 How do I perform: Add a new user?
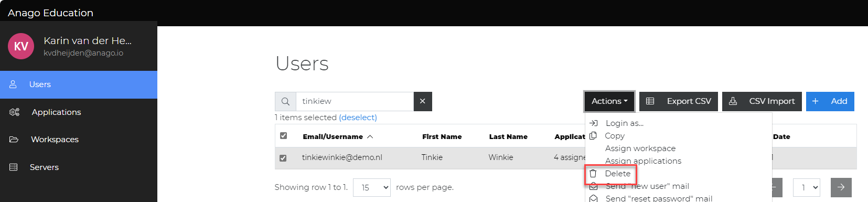(x=830, y=101)
